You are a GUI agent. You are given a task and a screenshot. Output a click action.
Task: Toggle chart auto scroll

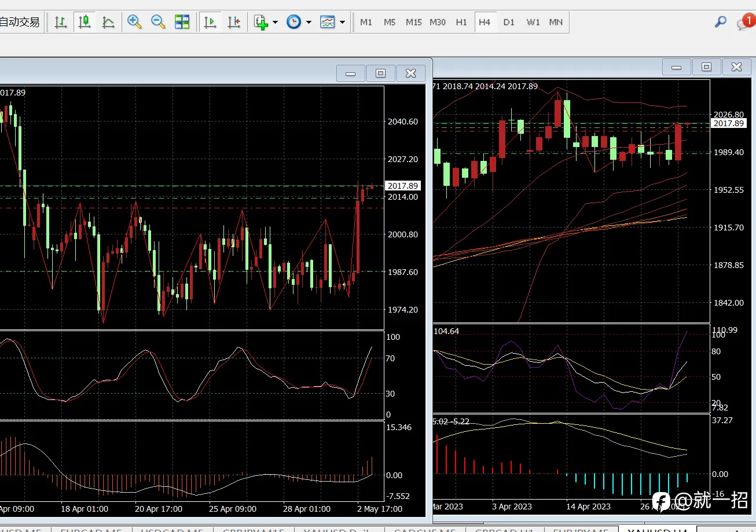coord(210,22)
